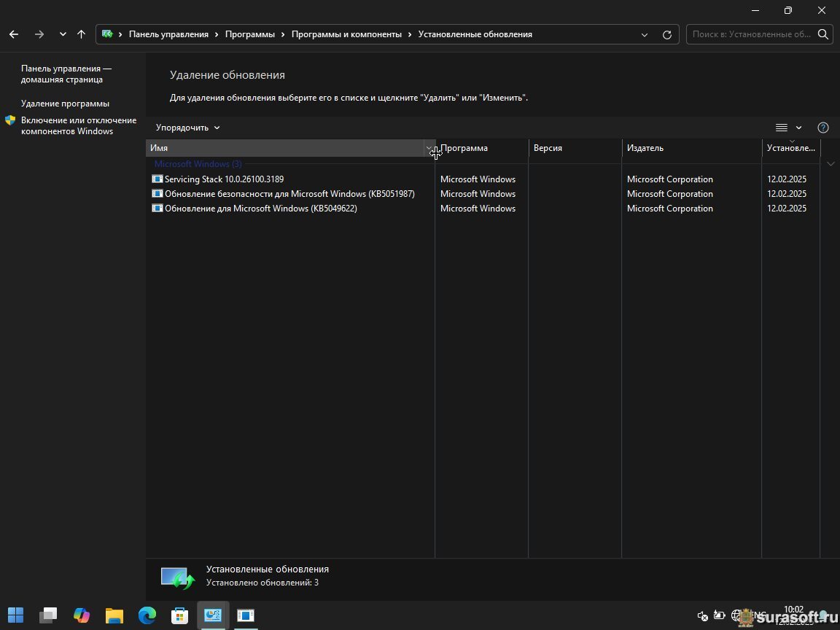
Task: Click the group collapse chevron at right edge
Action: point(831,164)
